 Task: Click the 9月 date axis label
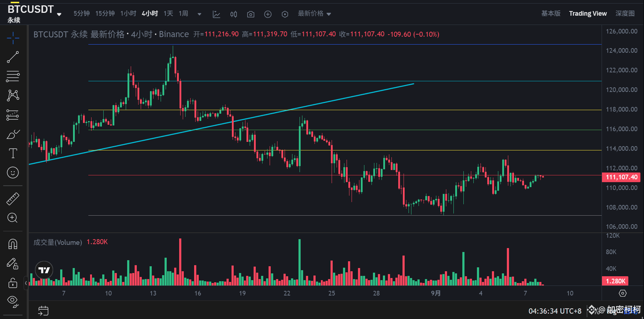[436, 293]
